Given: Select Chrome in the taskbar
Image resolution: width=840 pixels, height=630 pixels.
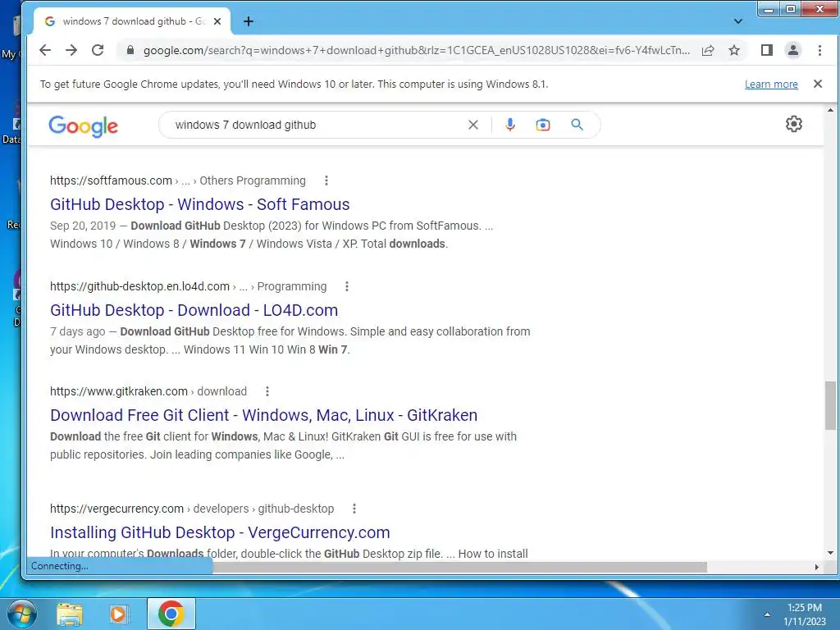Looking at the screenshot, I should [171, 614].
